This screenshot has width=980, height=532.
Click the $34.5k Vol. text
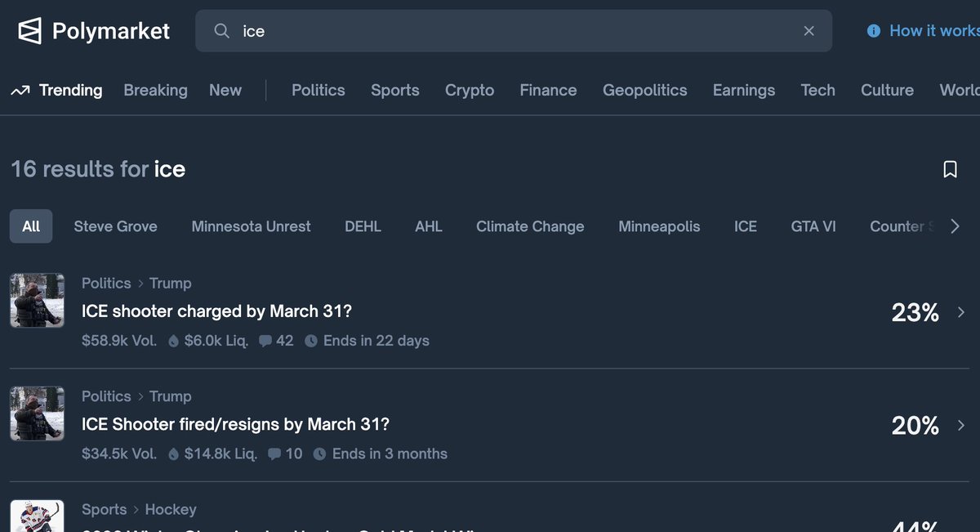[x=119, y=454]
